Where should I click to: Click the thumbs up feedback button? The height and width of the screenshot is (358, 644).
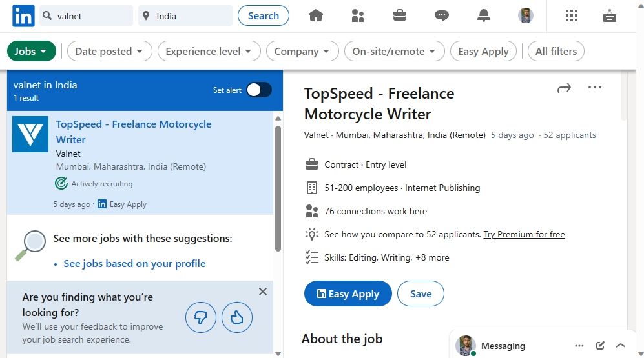coord(237,317)
